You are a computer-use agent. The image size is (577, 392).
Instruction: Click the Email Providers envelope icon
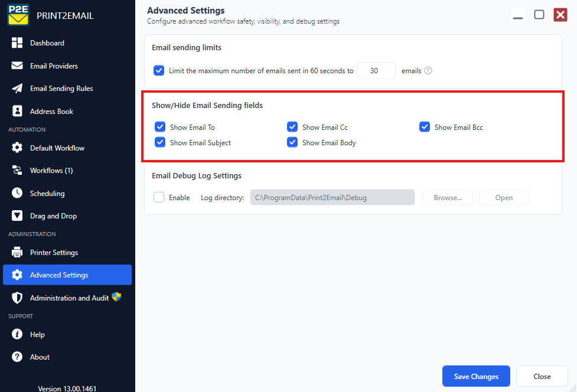17,66
